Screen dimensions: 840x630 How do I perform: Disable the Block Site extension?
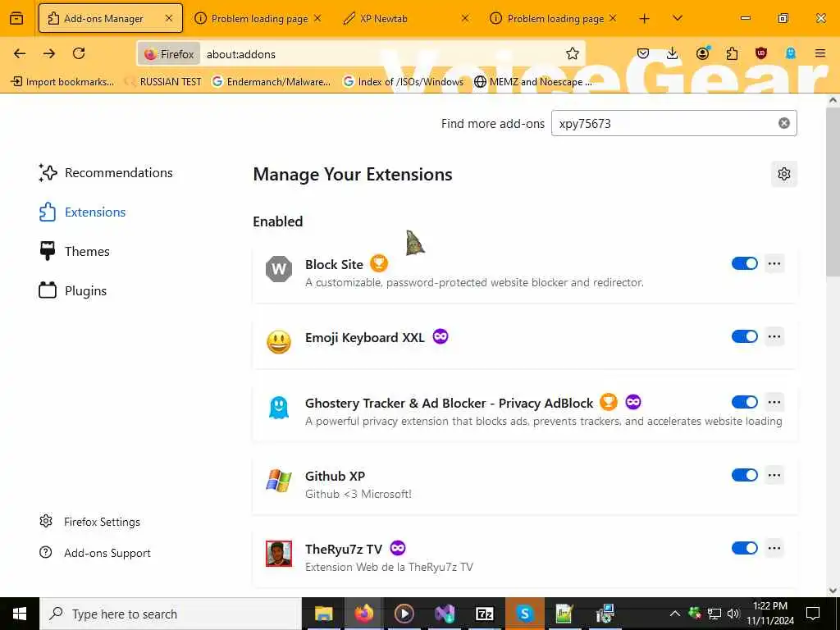click(x=745, y=263)
